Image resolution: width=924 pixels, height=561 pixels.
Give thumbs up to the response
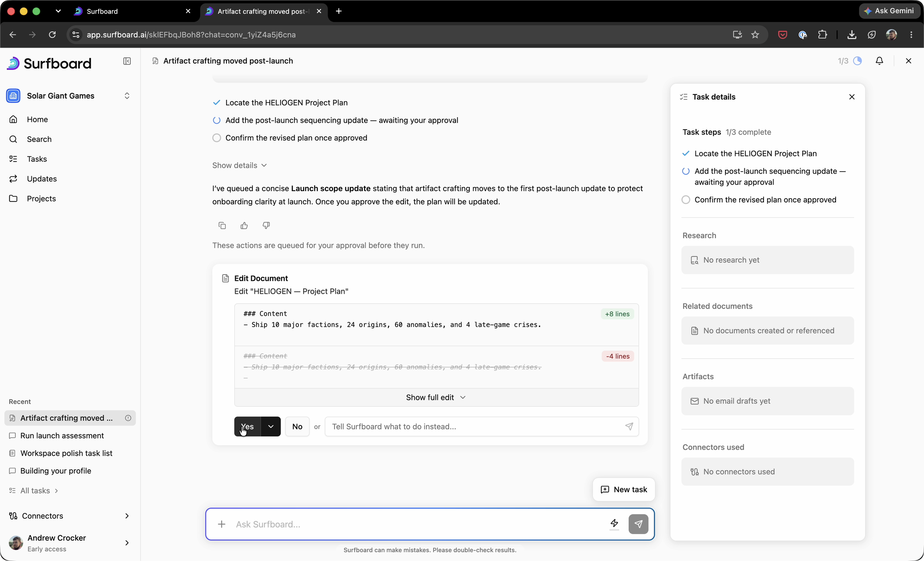click(x=244, y=225)
